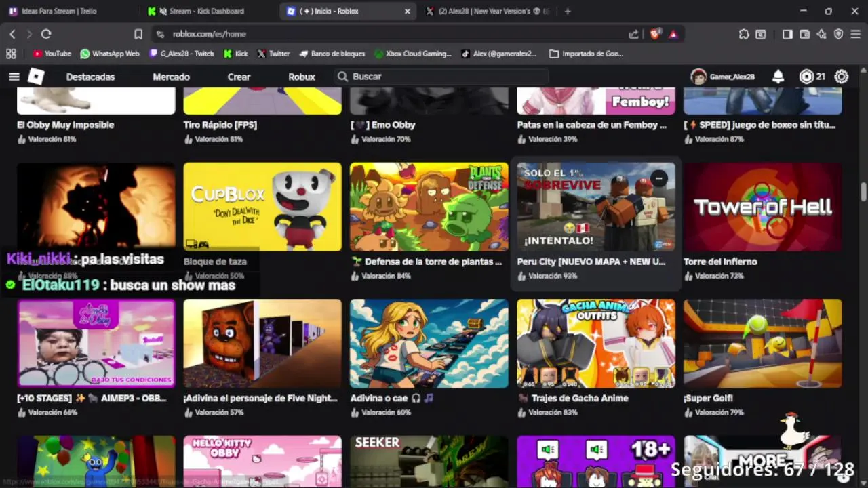Click the Buscar search field
This screenshot has width=868, height=488.
coord(441,77)
